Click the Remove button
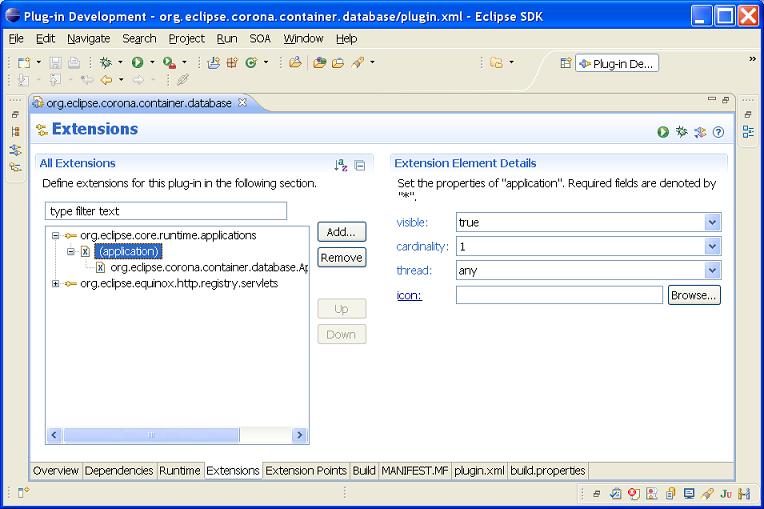The image size is (764, 509). pos(342,258)
